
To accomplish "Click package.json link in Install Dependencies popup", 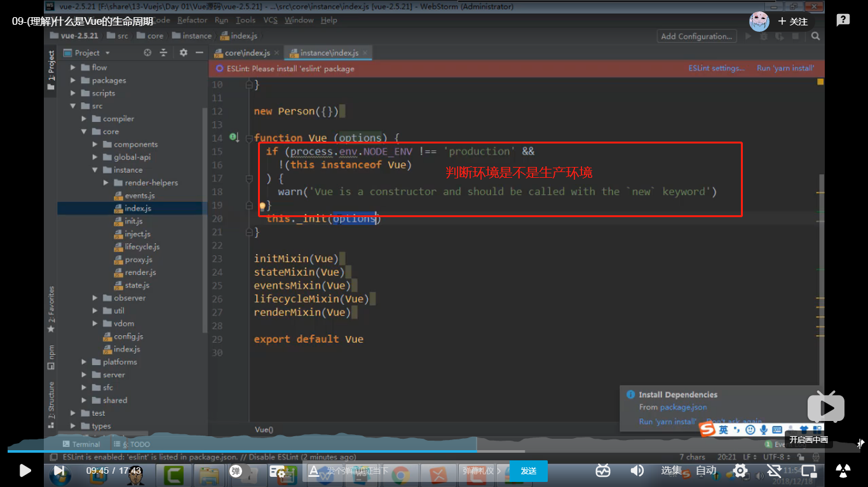I will click(683, 407).
